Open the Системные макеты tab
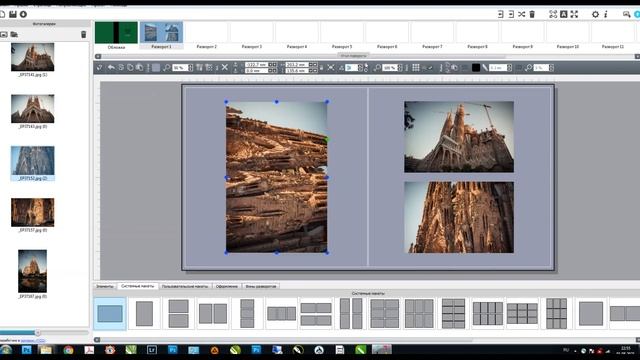The height and width of the screenshot is (360, 640). click(x=138, y=286)
